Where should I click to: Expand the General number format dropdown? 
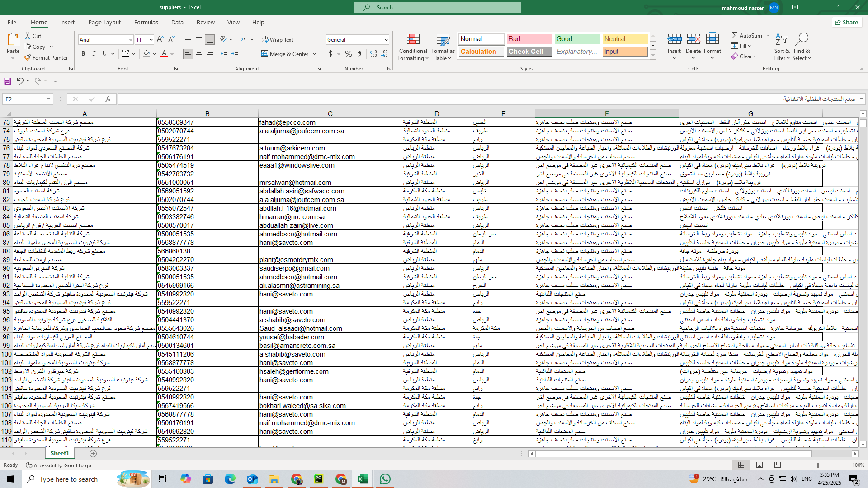tap(386, 40)
